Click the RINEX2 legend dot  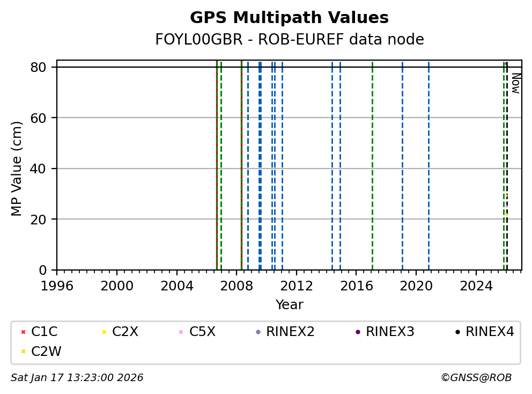click(258, 332)
